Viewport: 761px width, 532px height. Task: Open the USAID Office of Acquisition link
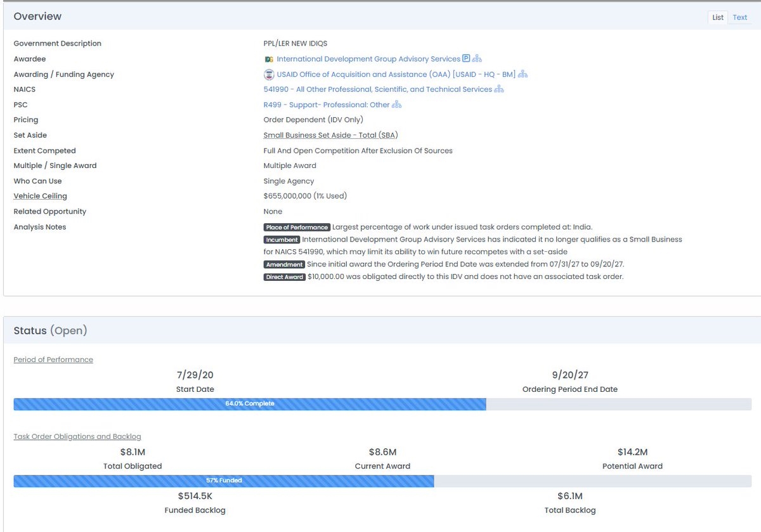click(x=396, y=74)
